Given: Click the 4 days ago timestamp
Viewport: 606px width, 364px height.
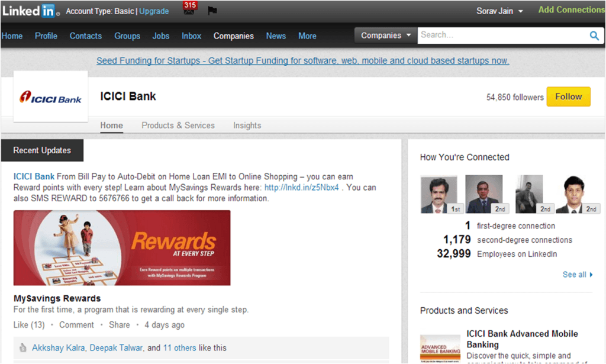Looking at the screenshot, I should tap(165, 325).
